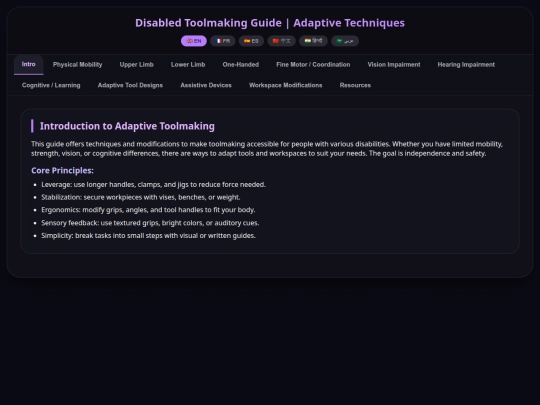This screenshot has height=405, width=540.
Task: Select the Hindi language pill
Action: [x=313, y=41]
